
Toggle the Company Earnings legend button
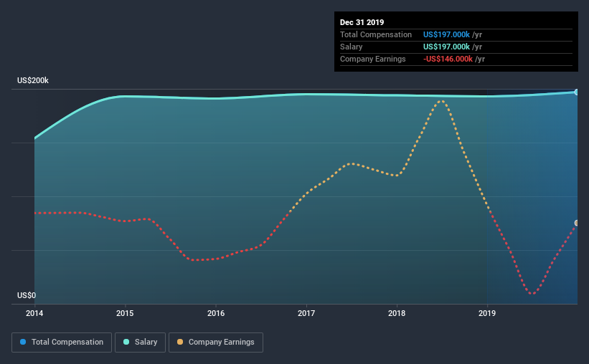point(216,343)
